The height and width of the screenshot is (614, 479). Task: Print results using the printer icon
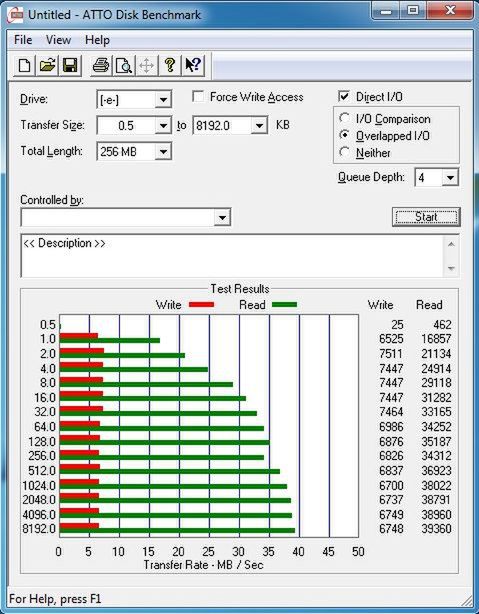(101, 65)
